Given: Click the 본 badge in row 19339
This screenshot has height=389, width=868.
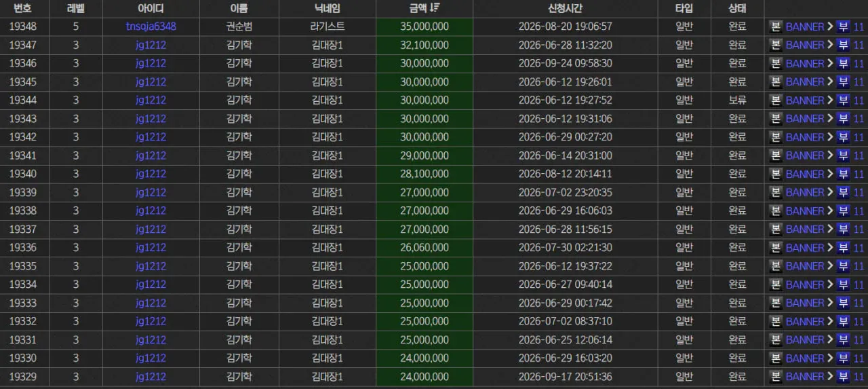Looking at the screenshot, I should pyautogui.click(x=776, y=192).
